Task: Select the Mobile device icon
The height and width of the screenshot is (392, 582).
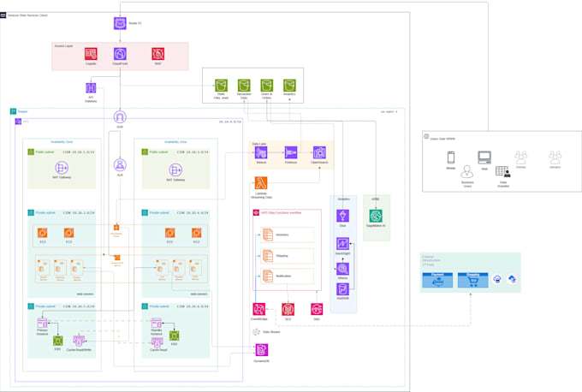Action: pos(450,157)
